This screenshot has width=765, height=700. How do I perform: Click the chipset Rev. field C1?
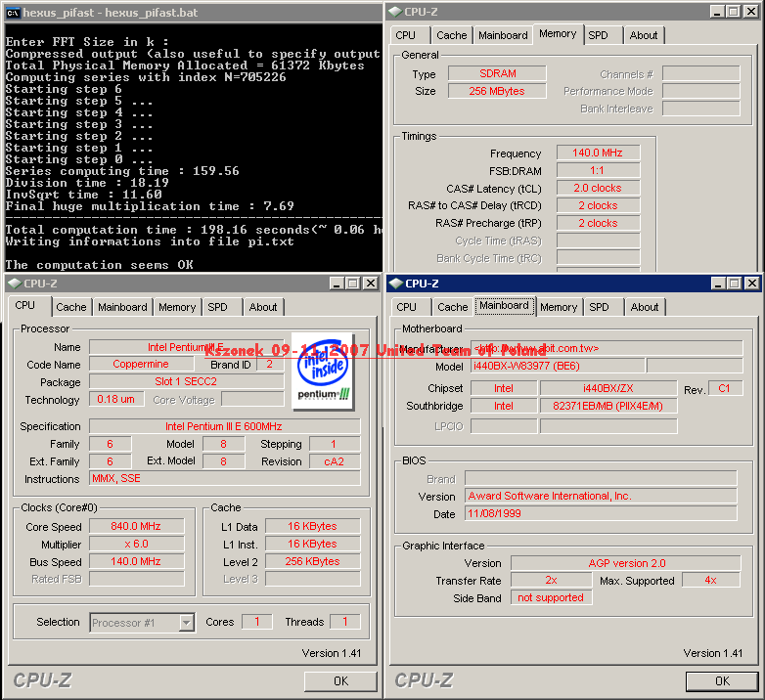725,388
